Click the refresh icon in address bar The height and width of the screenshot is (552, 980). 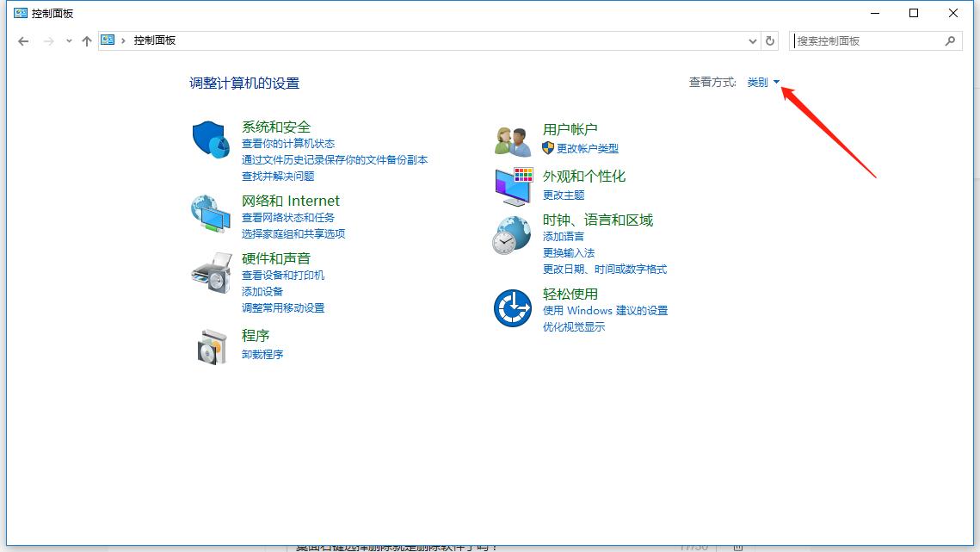point(770,40)
